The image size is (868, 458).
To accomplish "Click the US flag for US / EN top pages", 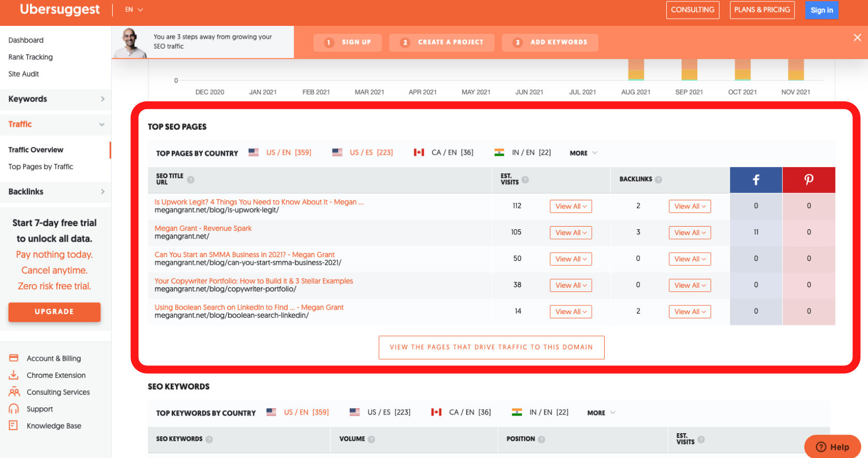I will pos(253,153).
